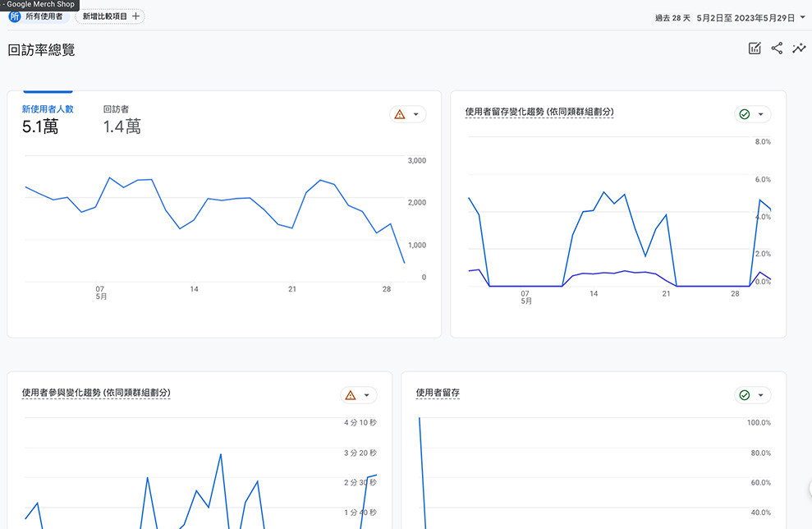Click green checkmark on 使用者留存變化趨勢 card

click(745, 114)
